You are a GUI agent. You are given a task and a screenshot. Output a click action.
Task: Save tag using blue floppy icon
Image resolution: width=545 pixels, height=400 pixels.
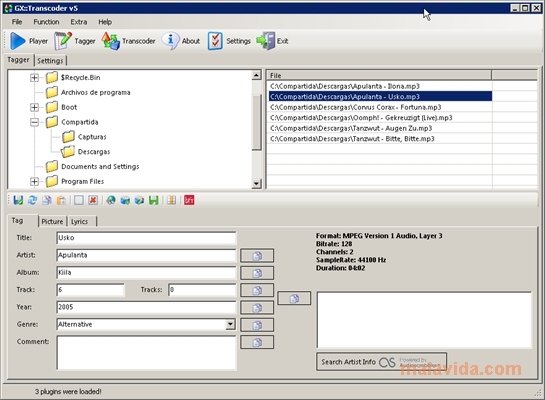coord(18,200)
